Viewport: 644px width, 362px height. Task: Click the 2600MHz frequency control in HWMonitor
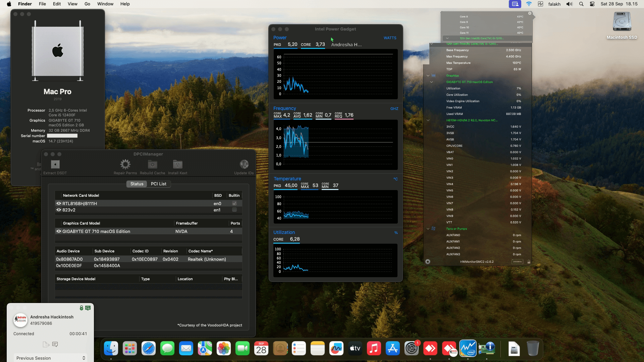517,262
